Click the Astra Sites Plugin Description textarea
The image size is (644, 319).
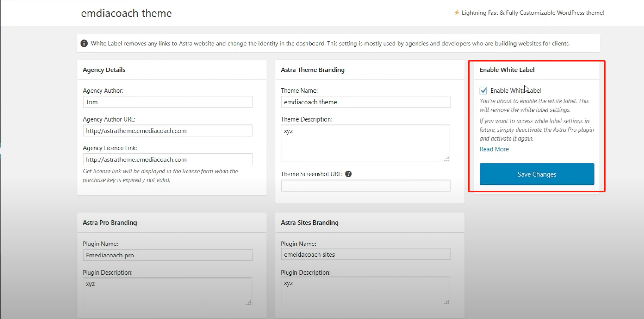pos(365,291)
